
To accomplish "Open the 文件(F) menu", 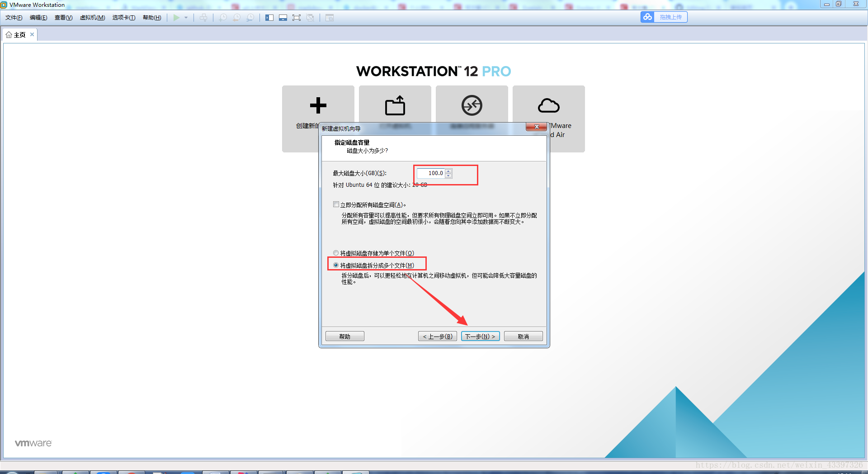I will (14, 18).
